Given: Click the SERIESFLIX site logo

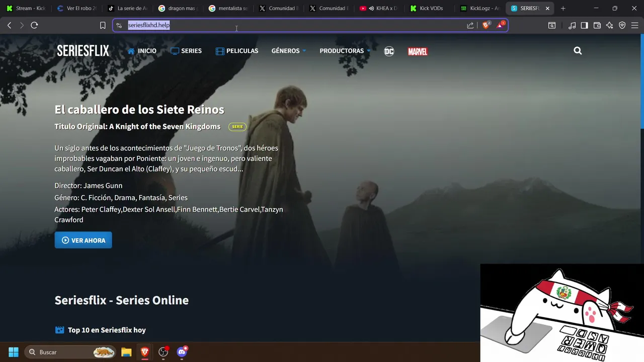Looking at the screenshot, I should click(x=83, y=51).
